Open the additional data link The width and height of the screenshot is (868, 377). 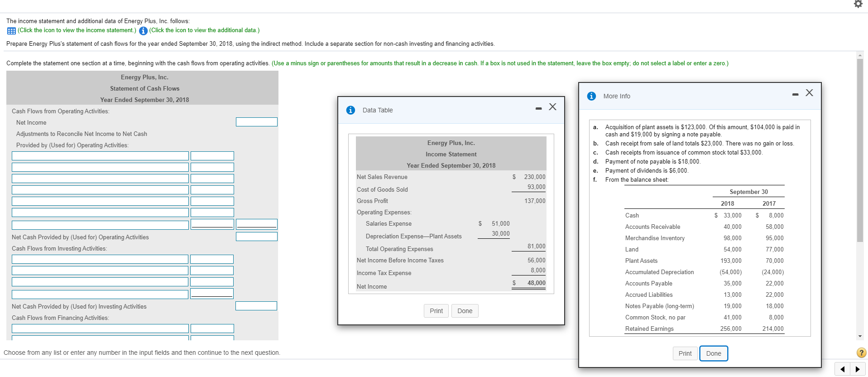204,30
